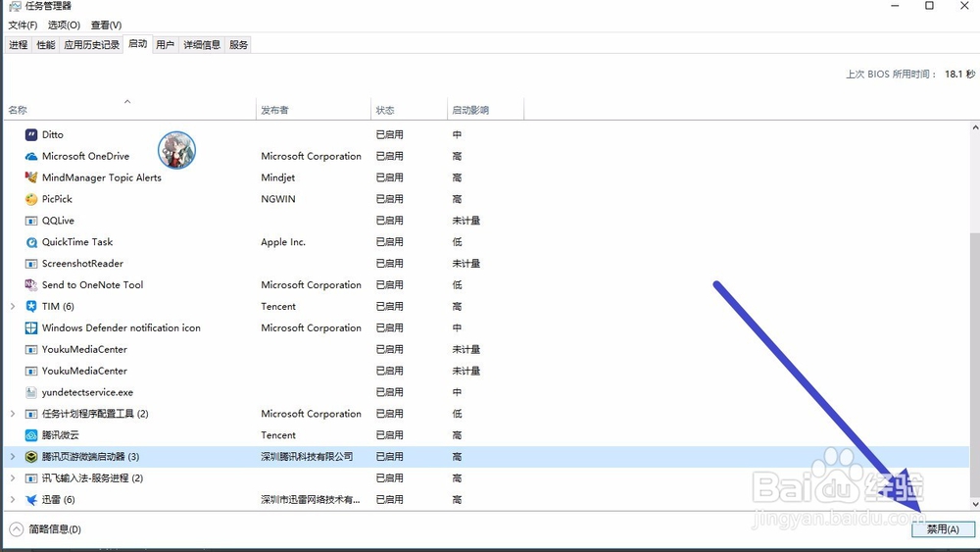Viewport: 980px width, 552px height.
Task: Switch to the 详细信息 tab
Action: click(x=202, y=45)
